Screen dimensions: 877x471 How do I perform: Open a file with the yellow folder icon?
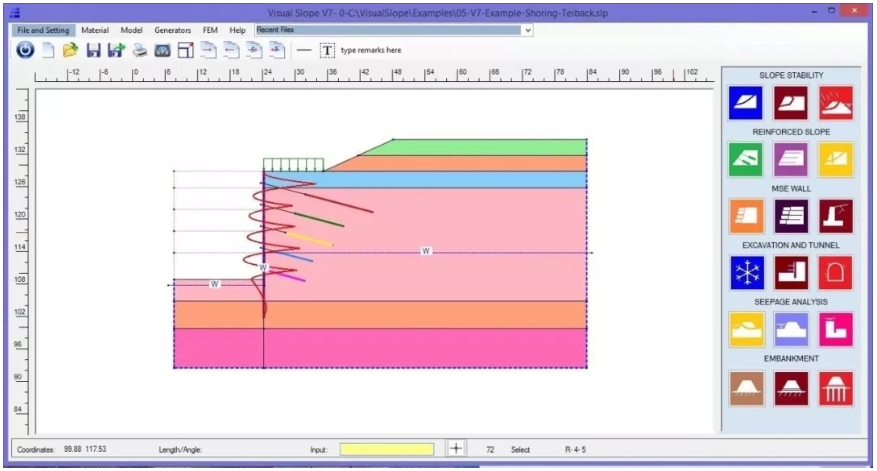[x=70, y=50]
